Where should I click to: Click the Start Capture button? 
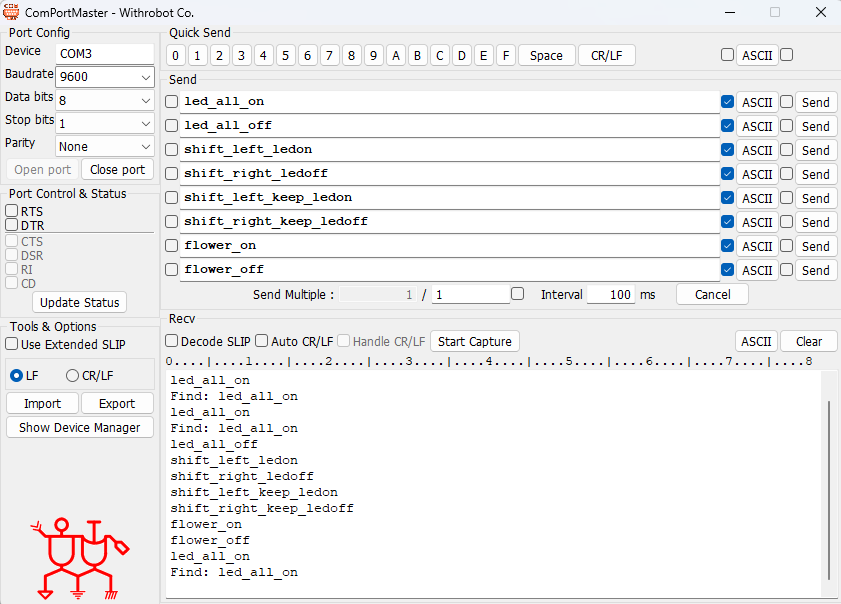tap(475, 342)
